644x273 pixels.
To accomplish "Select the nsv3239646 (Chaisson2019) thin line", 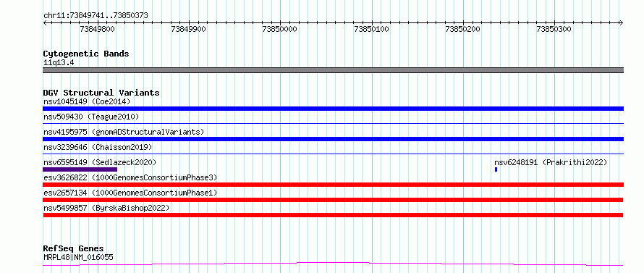I will pyautogui.click(x=333, y=154).
